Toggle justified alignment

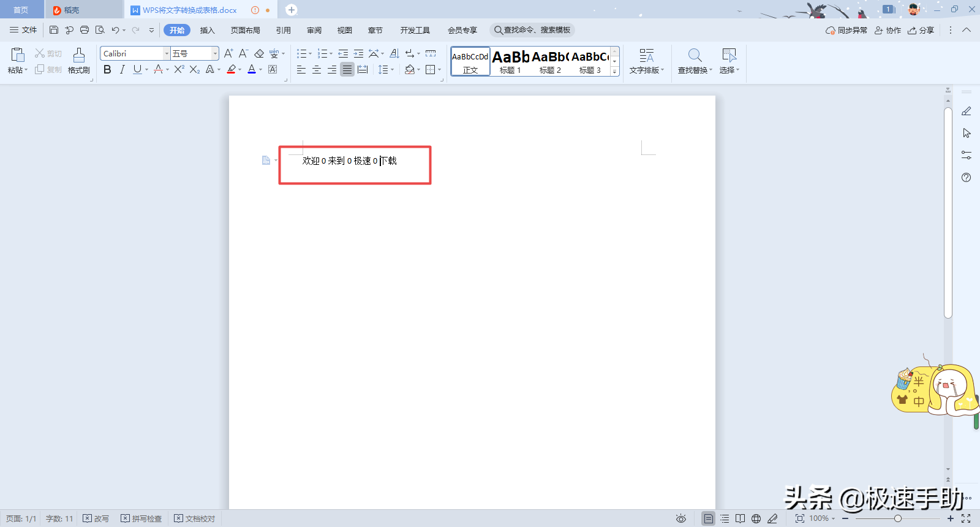pyautogui.click(x=347, y=69)
